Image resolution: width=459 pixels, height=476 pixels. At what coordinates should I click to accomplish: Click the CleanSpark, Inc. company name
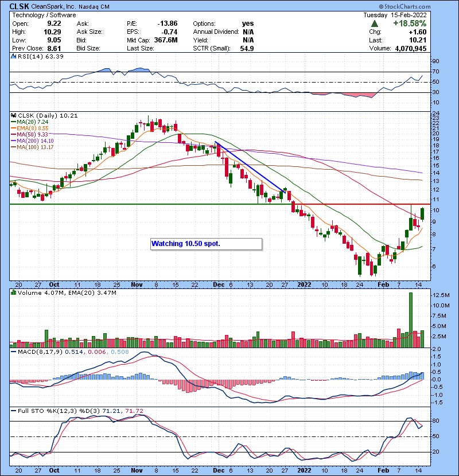click(54, 6)
